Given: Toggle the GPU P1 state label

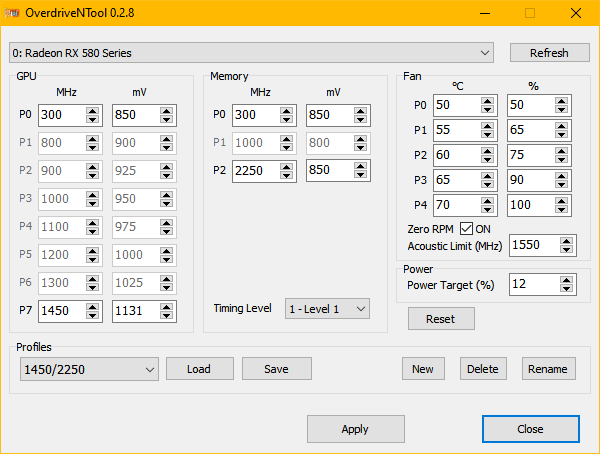Looking at the screenshot, I should coord(25,143).
